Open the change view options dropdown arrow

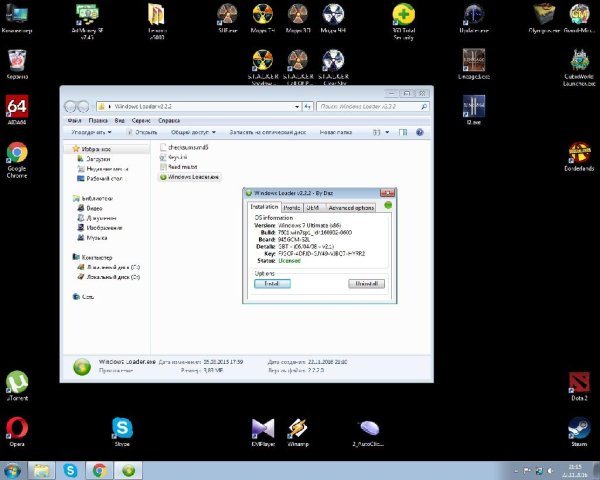pyautogui.click(x=387, y=132)
